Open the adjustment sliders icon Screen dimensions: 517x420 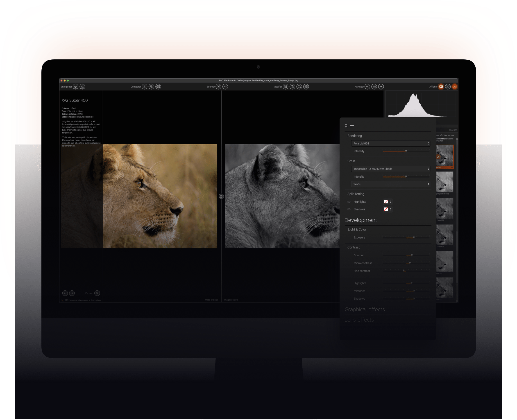click(x=306, y=87)
